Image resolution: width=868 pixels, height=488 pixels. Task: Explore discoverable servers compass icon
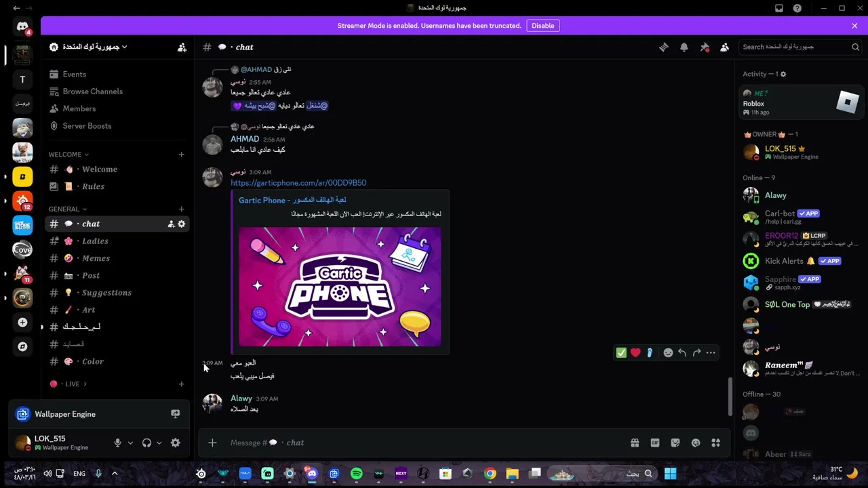22,347
